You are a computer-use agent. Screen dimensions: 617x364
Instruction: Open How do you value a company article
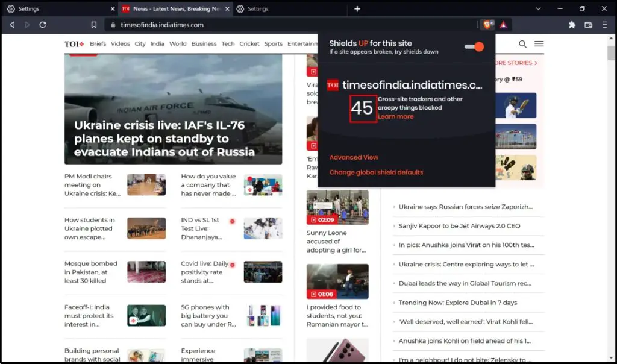coord(208,185)
